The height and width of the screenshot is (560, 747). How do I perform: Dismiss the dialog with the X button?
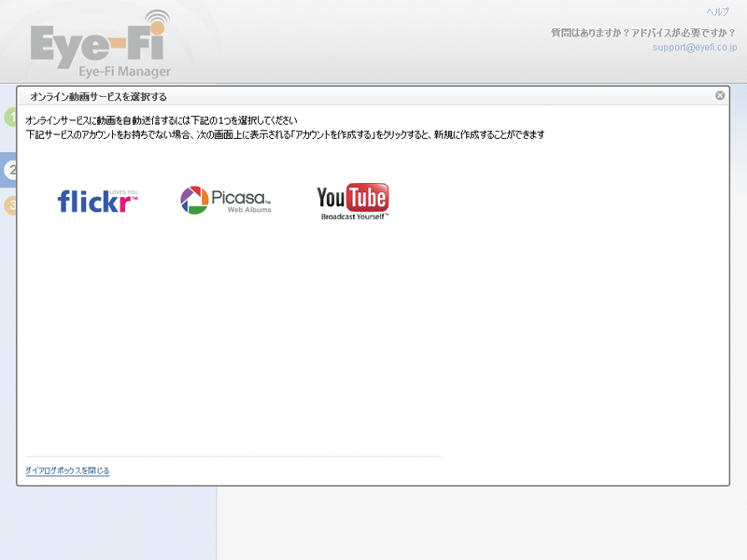click(719, 94)
